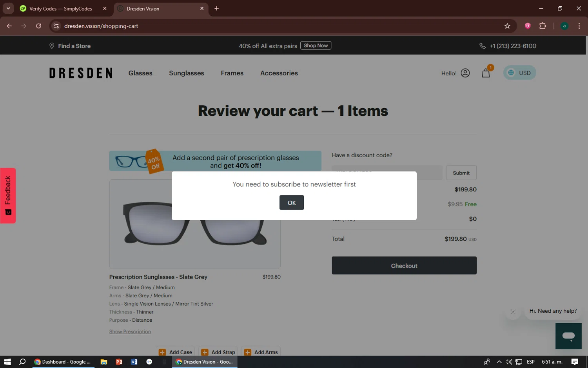Click the 'Hi. Need any help?' message

click(553, 311)
